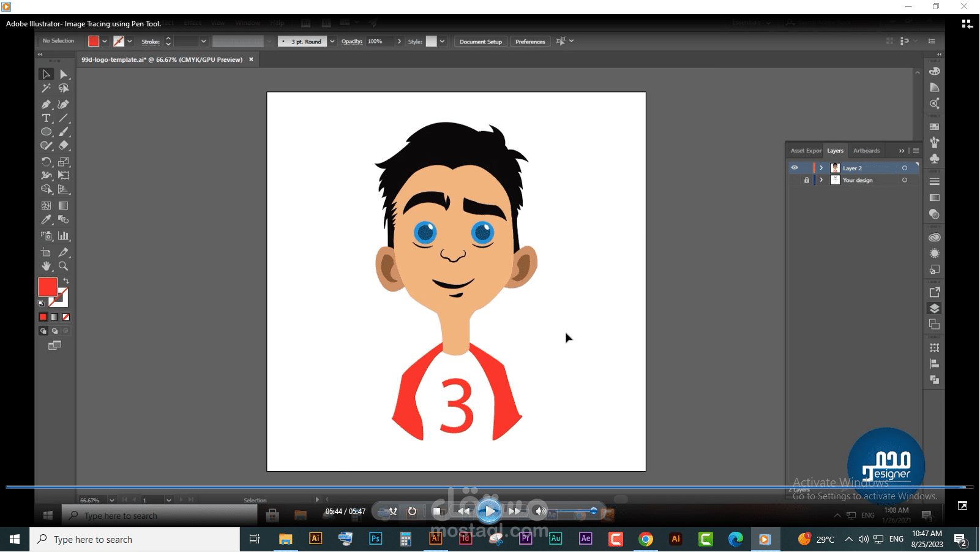Screen dimensions: 980x552
Task: Expand Your design layer contents
Action: coord(821,180)
